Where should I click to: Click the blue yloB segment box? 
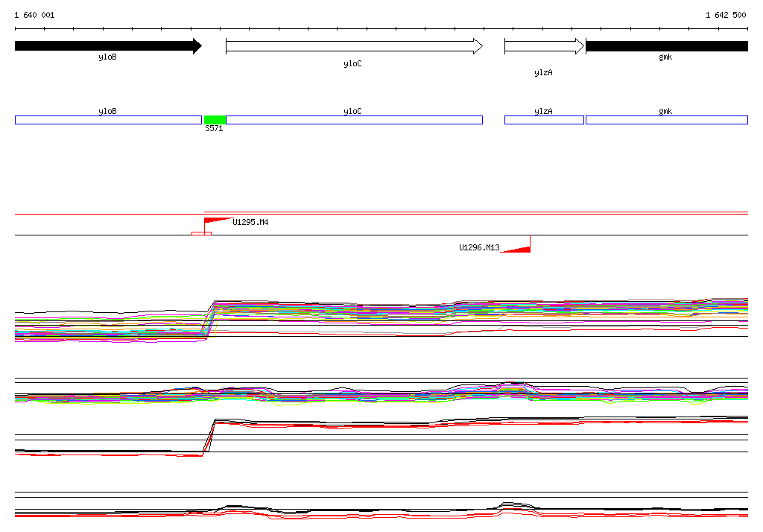(108, 120)
